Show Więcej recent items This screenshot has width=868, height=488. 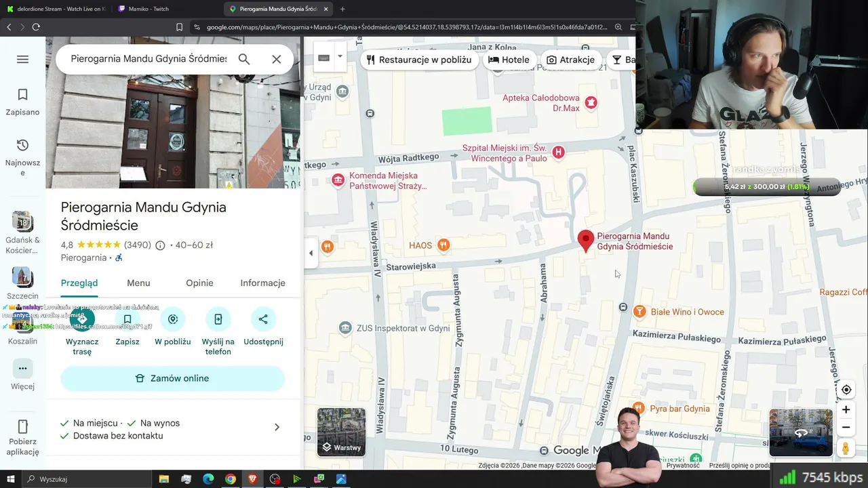click(x=22, y=375)
